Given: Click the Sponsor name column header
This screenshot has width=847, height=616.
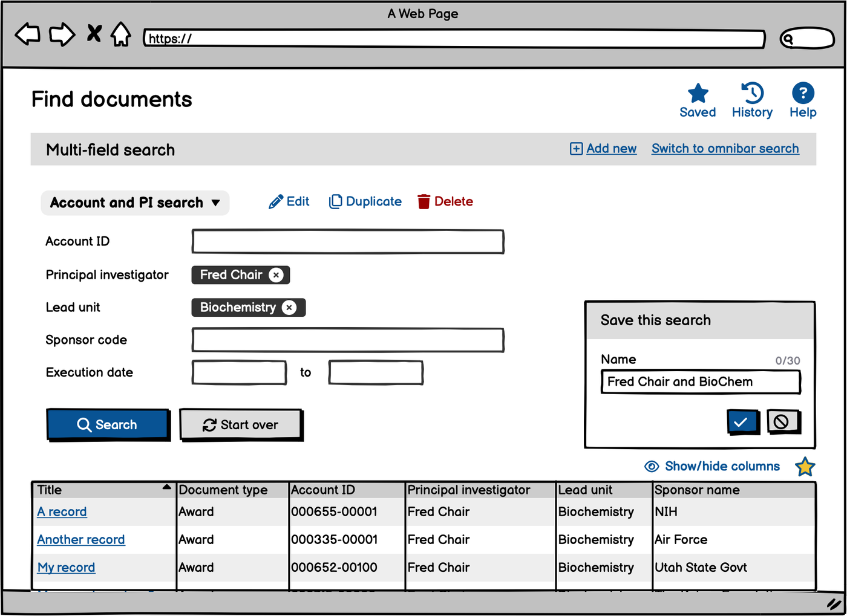Looking at the screenshot, I should [x=734, y=490].
